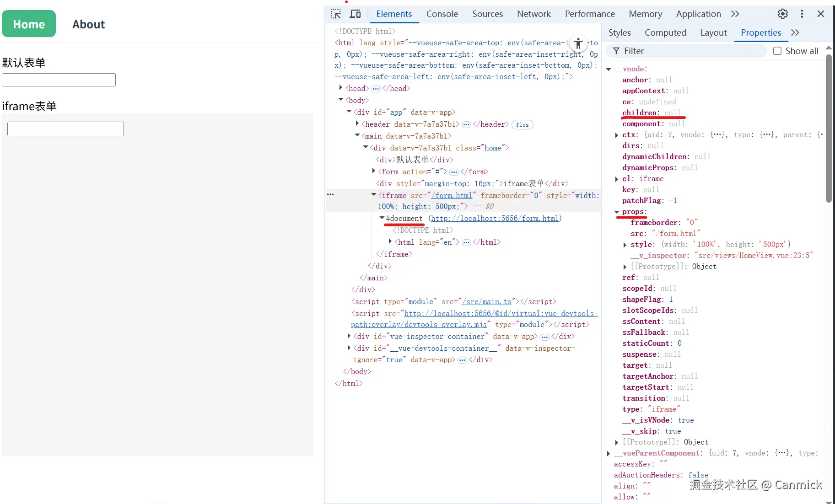Click the flex badge beside header

tap(522, 124)
